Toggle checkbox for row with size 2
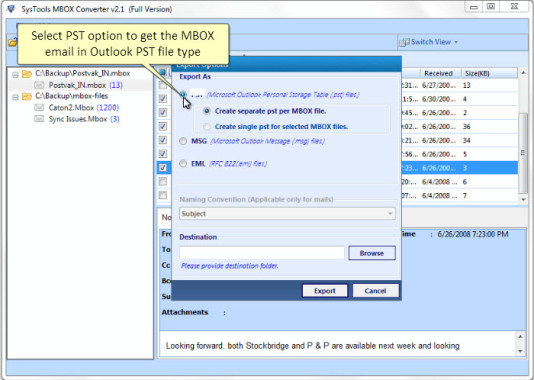The height and width of the screenshot is (380, 534). [x=163, y=113]
